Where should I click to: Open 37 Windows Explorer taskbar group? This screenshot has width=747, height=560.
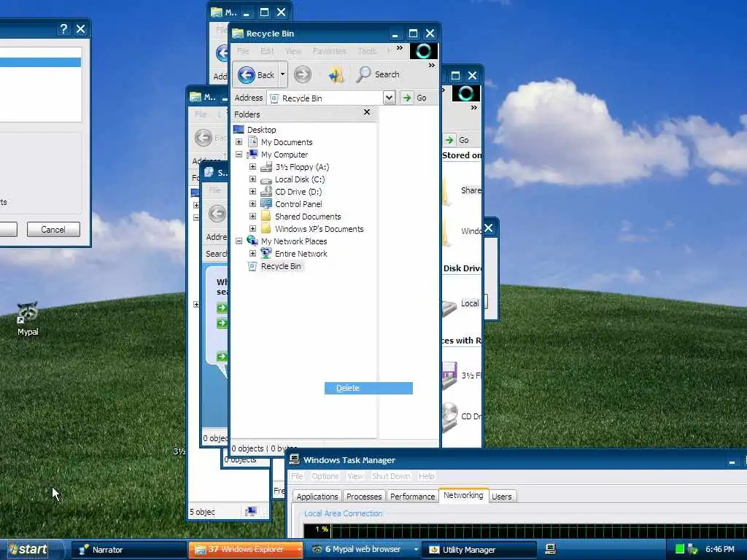click(x=246, y=550)
